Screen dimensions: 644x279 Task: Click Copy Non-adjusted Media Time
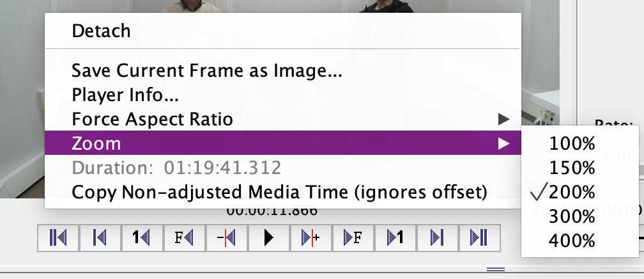[x=279, y=192]
